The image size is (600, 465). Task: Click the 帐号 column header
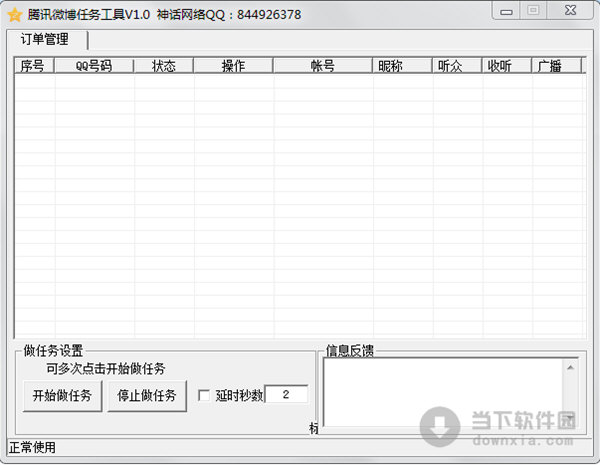(322, 66)
